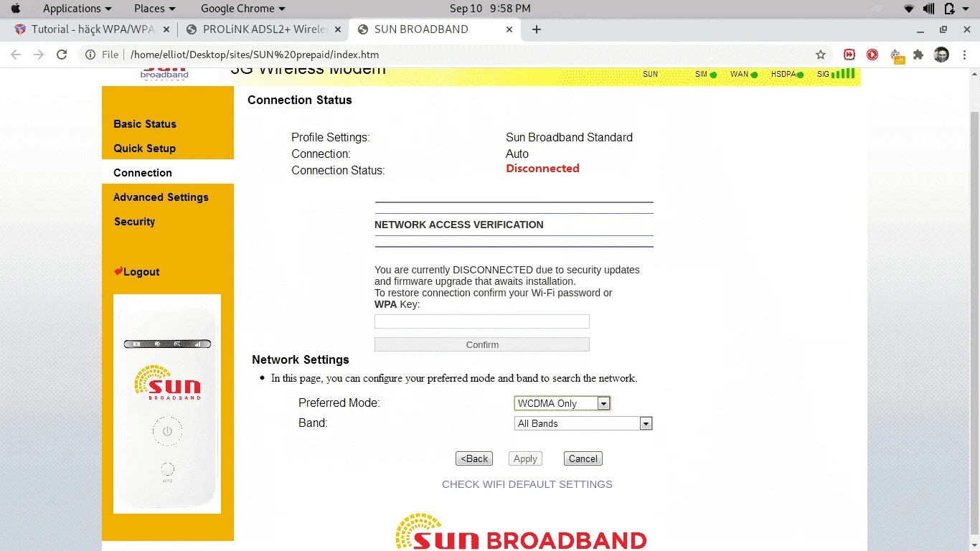Expand the system menu arrow in the top bar
Screen dimensions: 980x551
click(x=966, y=9)
